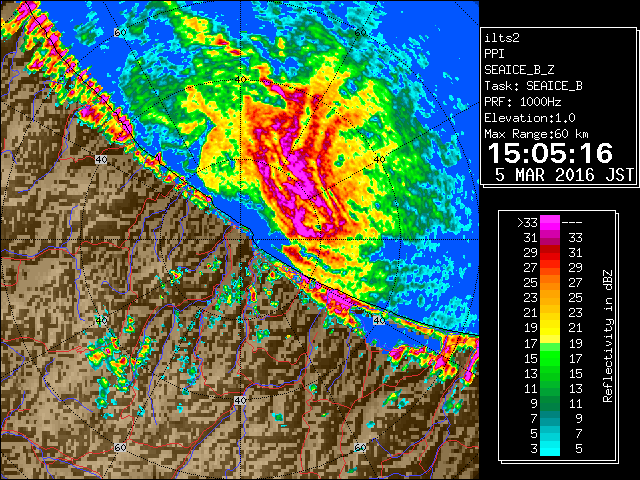The image size is (640, 480).
Task: Click the radar site name 'ilts2'
Action: pos(502,38)
